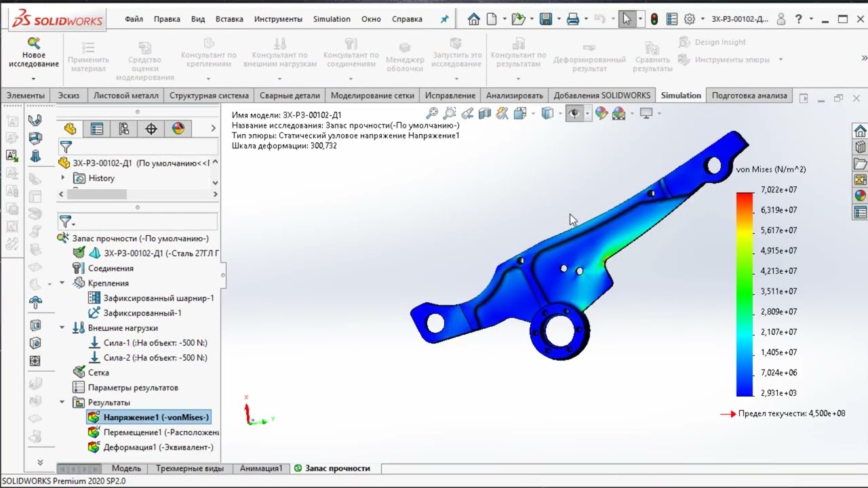Click the New document icon
868x488 pixels.
pos(492,19)
